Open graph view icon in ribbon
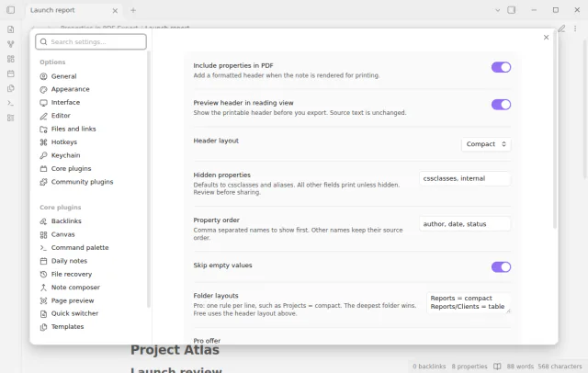Viewport: 588px width, 373px height. point(11,44)
